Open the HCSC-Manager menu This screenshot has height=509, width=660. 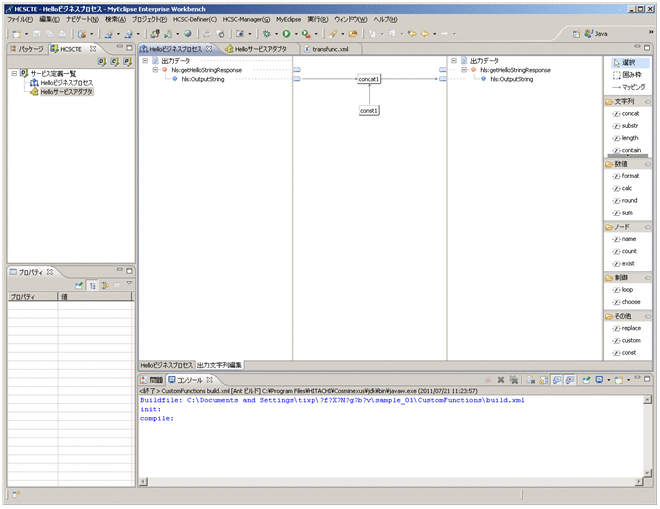pos(245,20)
